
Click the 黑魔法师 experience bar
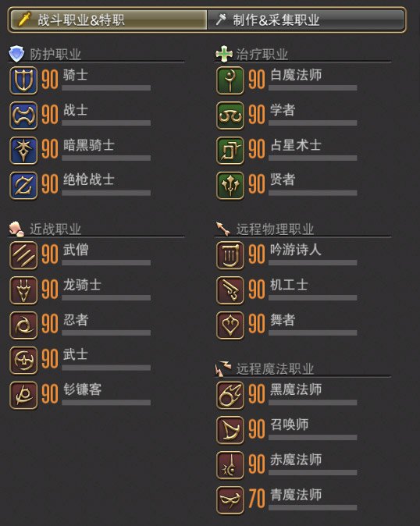[312, 403]
